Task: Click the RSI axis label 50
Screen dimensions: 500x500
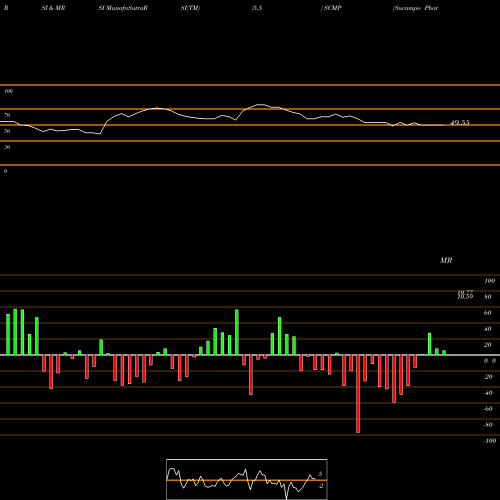Action: point(7,131)
